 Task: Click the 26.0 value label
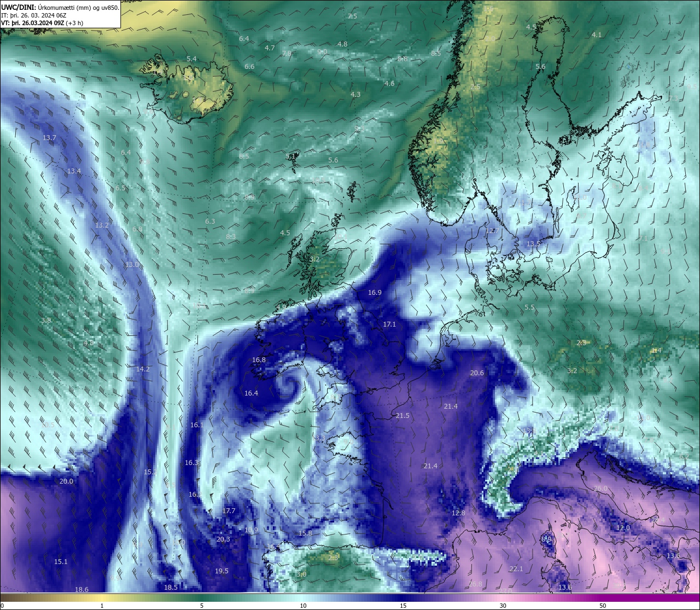(600, 489)
